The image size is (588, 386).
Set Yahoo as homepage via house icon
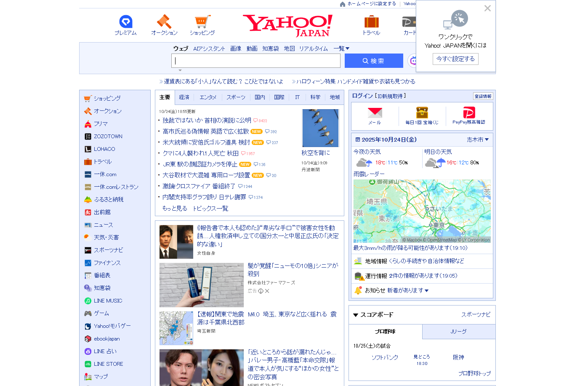coord(343,4)
